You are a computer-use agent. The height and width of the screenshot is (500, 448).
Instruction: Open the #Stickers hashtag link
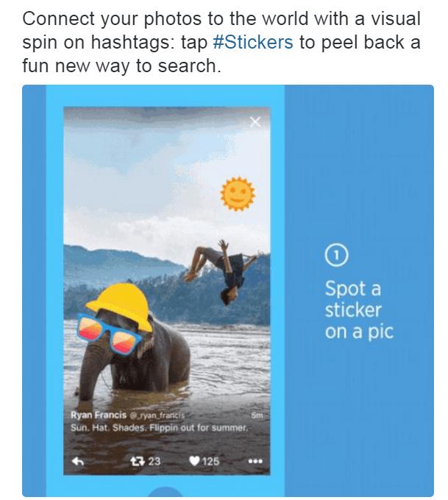(x=252, y=42)
